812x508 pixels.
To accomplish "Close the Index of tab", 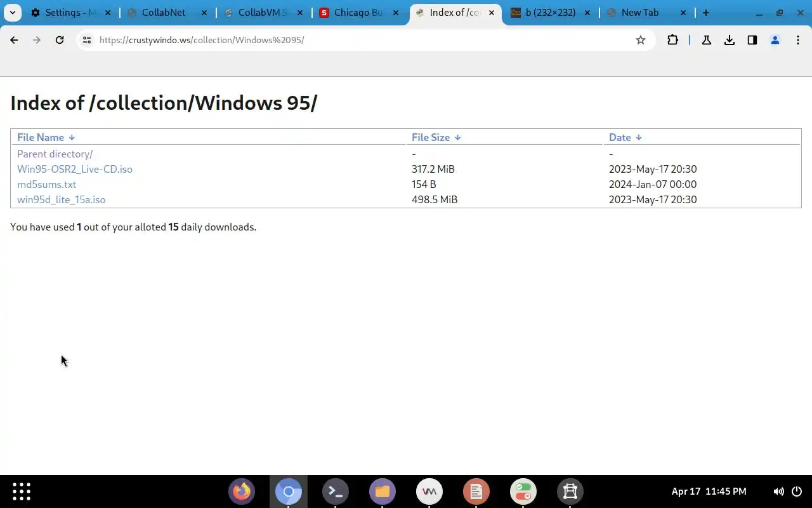I will point(492,13).
